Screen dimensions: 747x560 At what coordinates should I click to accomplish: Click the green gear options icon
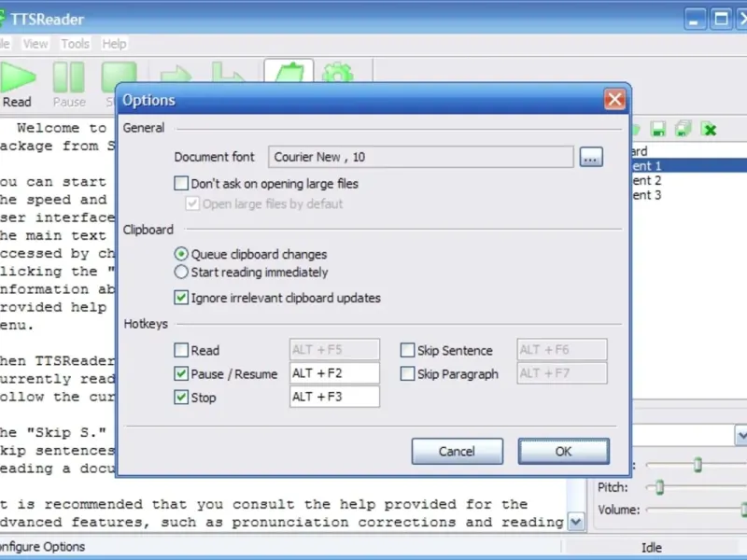pyautogui.click(x=338, y=73)
